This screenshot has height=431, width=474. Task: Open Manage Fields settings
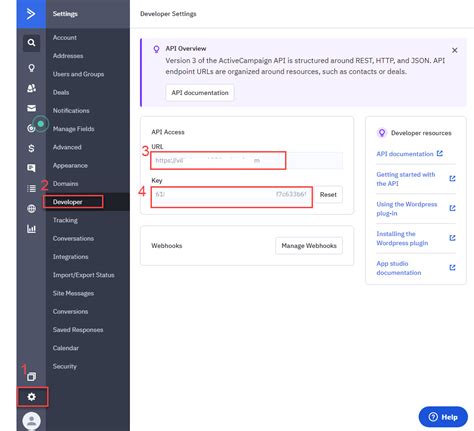coord(74,129)
